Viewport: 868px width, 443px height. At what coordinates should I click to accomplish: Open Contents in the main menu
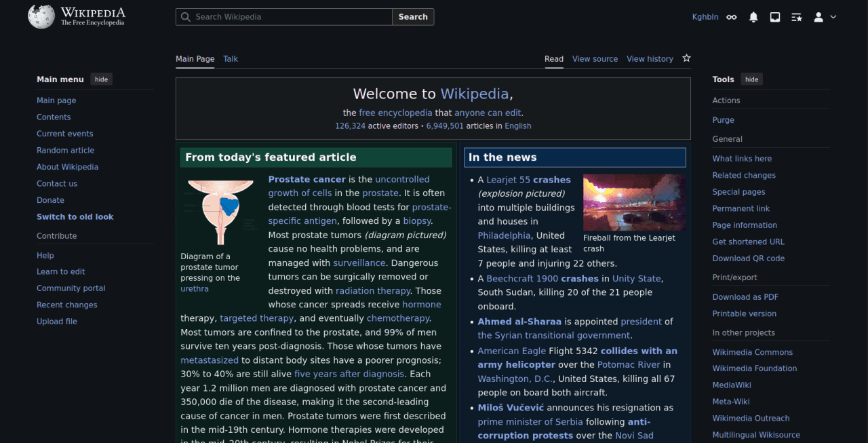pyautogui.click(x=54, y=117)
